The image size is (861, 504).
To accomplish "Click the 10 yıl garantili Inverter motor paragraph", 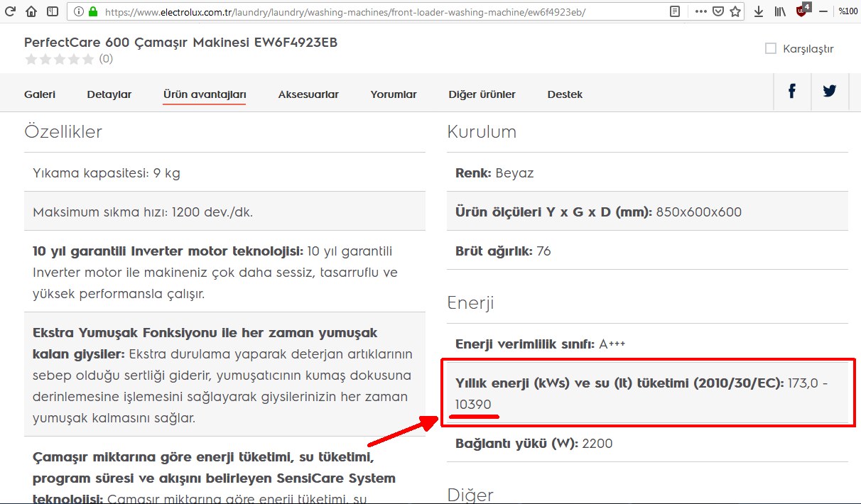I will click(x=224, y=272).
